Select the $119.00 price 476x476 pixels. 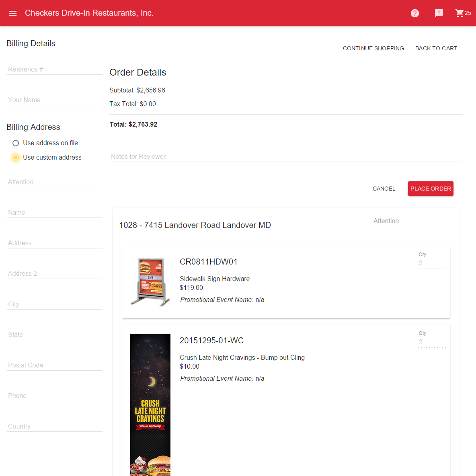[191, 288]
